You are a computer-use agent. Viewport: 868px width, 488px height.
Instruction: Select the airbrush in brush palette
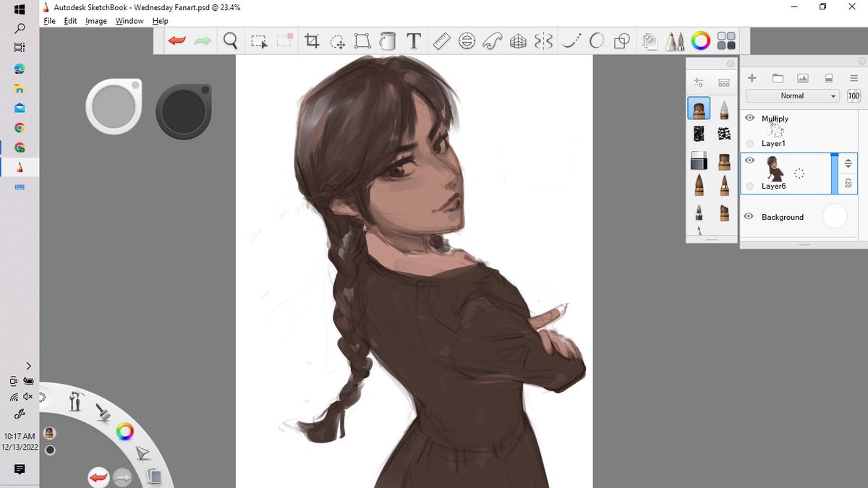tap(724, 109)
